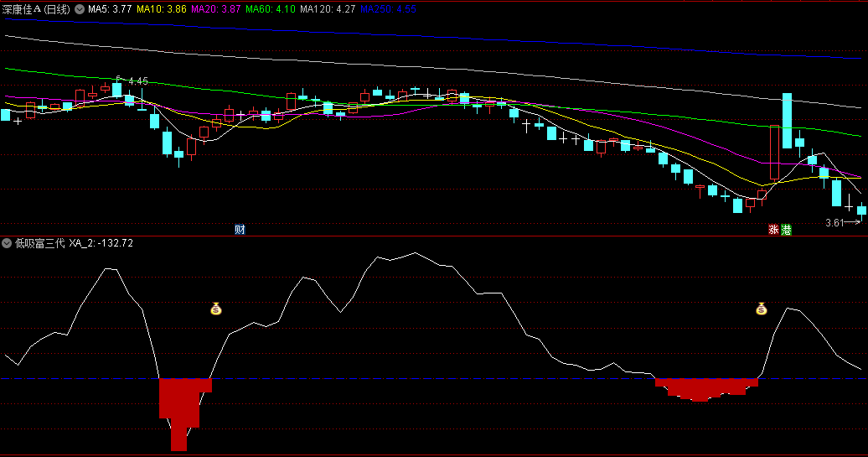Screen dimensions: 868x457
Task: Open dropdown arrow beside 深康佳A title
Action: (80, 9)
